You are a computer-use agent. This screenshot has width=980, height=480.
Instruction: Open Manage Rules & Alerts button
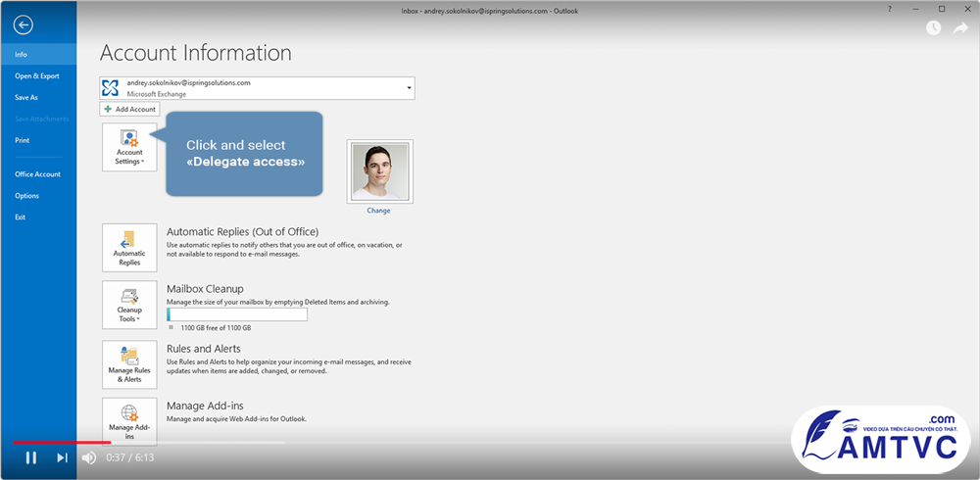click(x=129, y=364)
